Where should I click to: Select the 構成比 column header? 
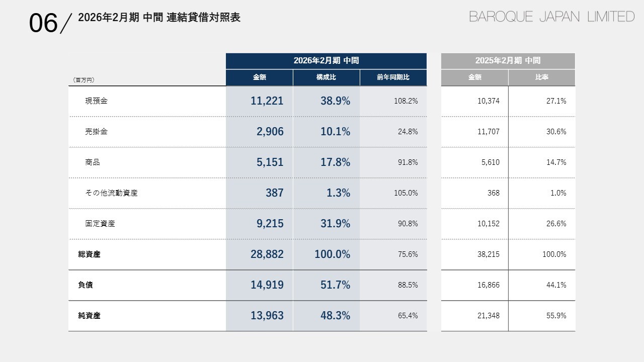[x=326, y=77]
